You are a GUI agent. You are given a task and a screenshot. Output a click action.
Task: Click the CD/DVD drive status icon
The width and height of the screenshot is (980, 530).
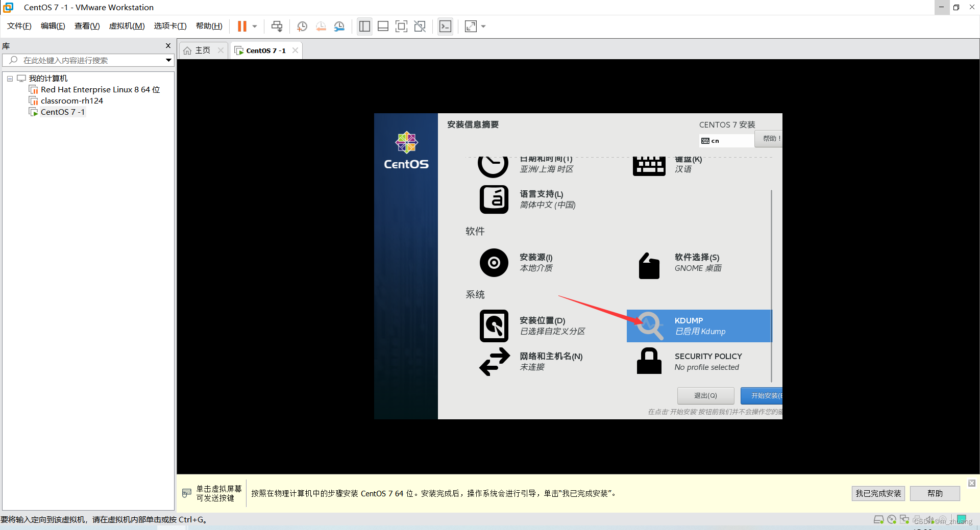pos(892,520)
